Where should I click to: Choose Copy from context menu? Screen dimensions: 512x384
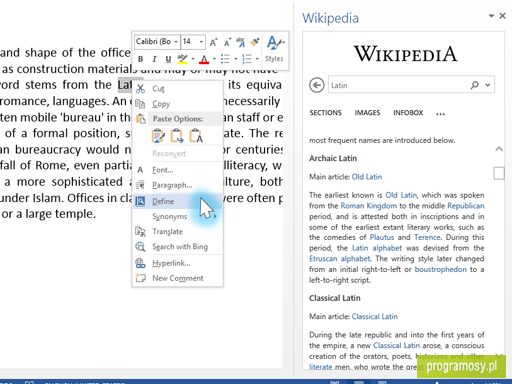pos(178,104)
